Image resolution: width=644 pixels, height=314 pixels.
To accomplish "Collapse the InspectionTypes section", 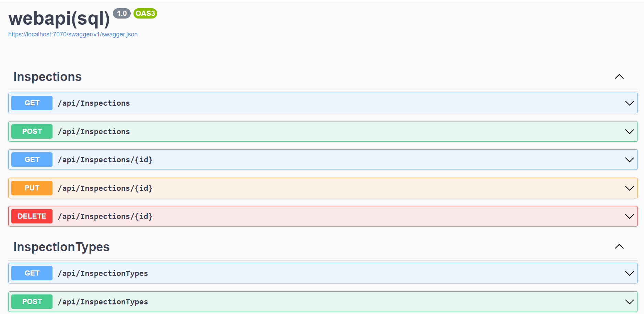I will pos(619,246).
